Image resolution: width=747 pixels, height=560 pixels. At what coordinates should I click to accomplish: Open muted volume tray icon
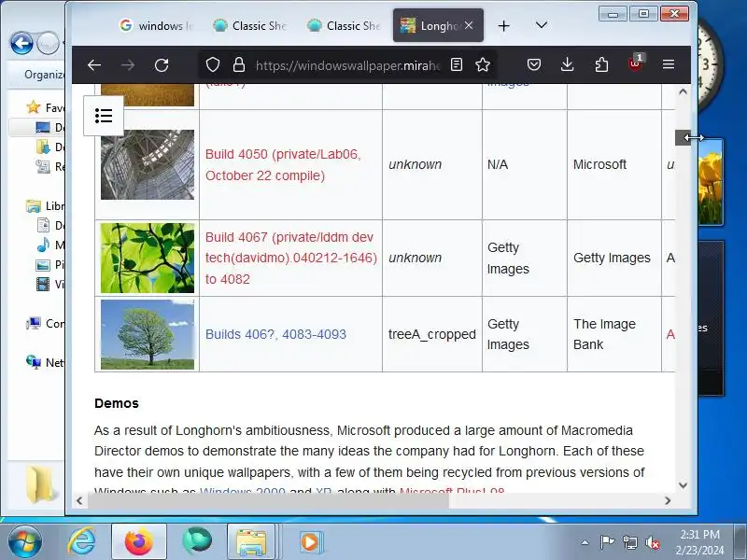(652, 542)
